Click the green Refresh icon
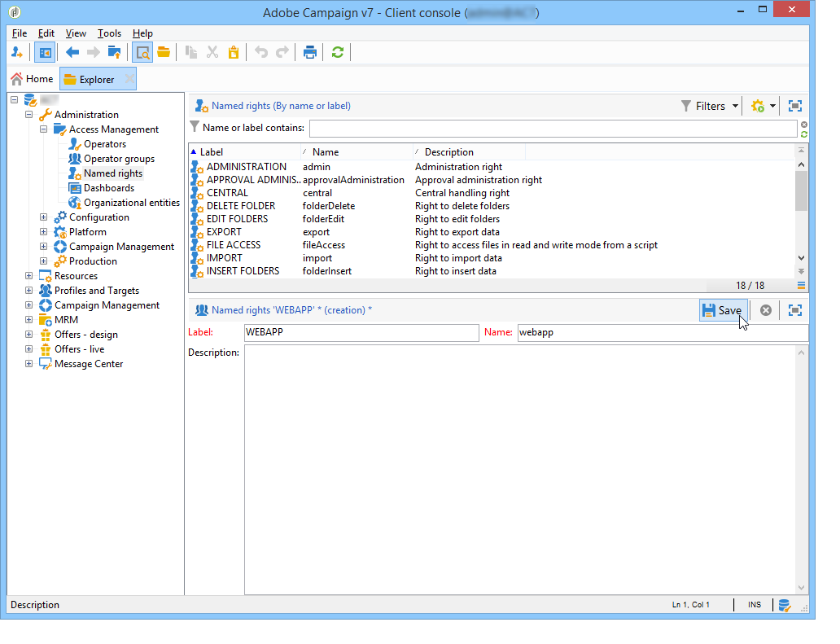Image resolution: width=840 pixels, height=644 pixels. pyautogui.click(x=338, y=52)
